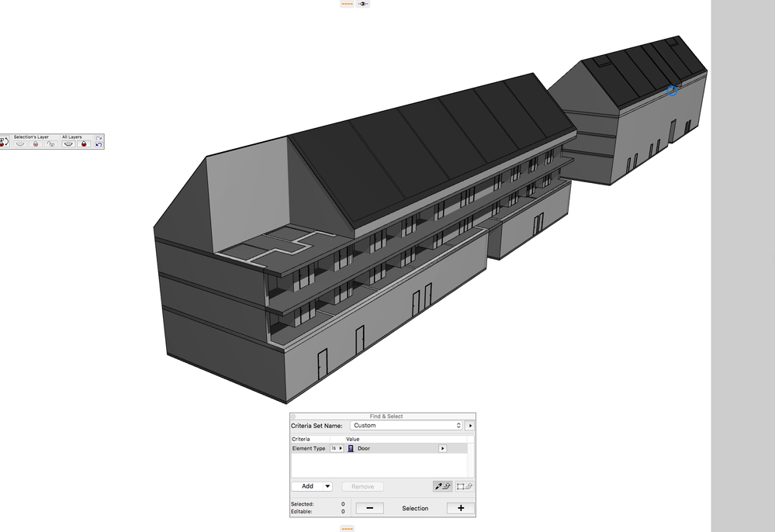Click the small eye marker icon at the top
Screen dimensions: 775x532
point(363,3)
